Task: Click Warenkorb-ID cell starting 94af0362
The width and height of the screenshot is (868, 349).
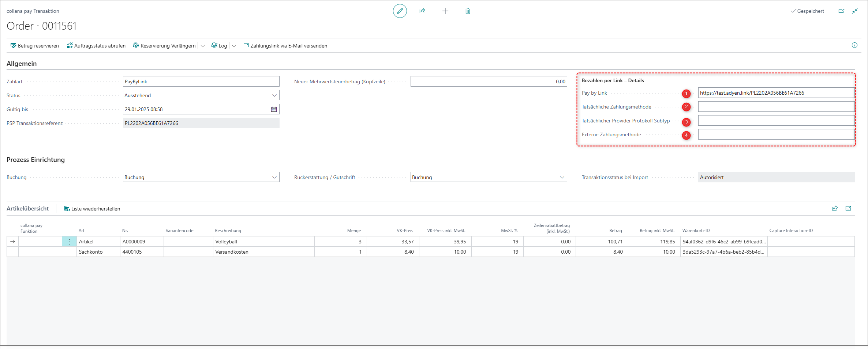Action: pos(724,242)
